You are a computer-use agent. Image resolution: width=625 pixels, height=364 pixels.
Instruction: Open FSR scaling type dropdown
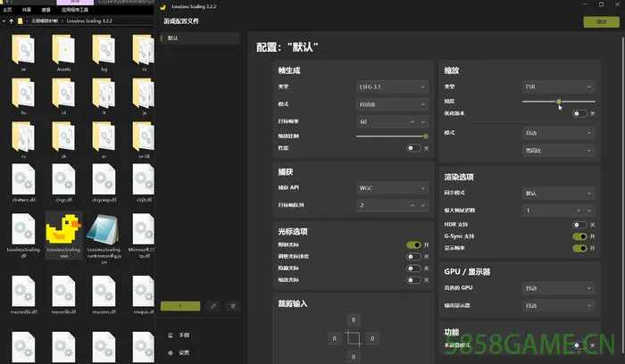coord(558,87)
